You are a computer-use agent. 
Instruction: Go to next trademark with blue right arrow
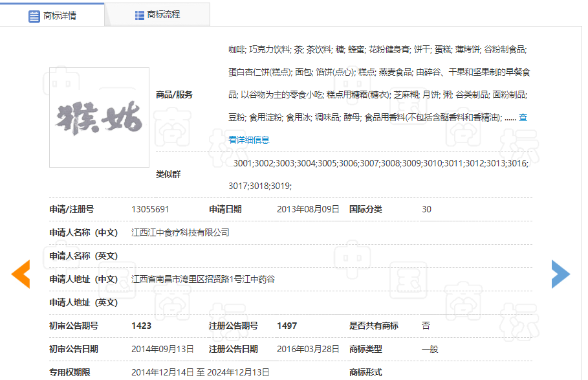560,274
